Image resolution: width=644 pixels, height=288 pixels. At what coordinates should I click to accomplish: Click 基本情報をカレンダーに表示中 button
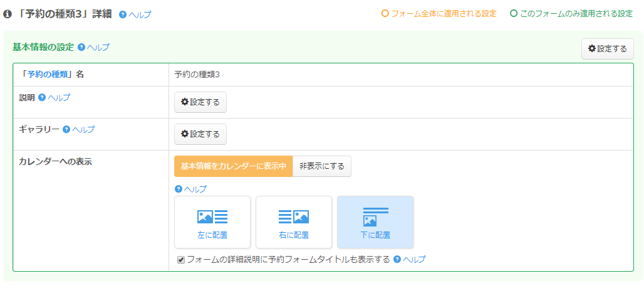click(x=233, y=166)
